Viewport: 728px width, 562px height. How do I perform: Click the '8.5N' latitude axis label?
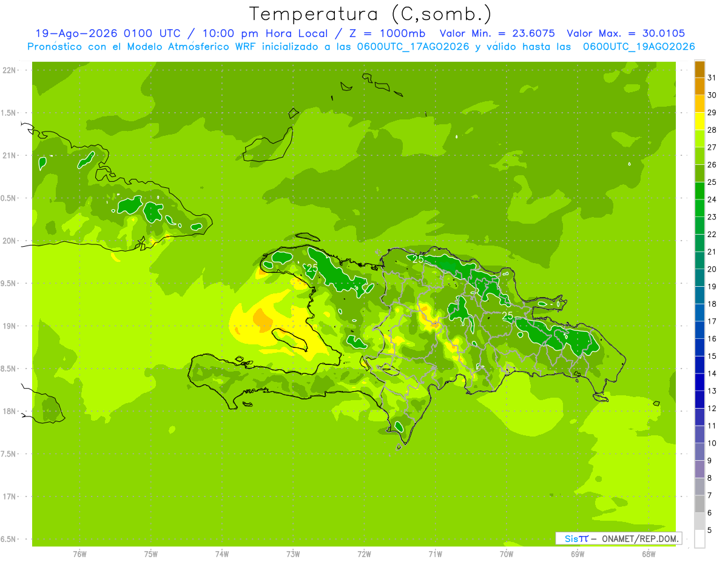(x=9, y=369)
